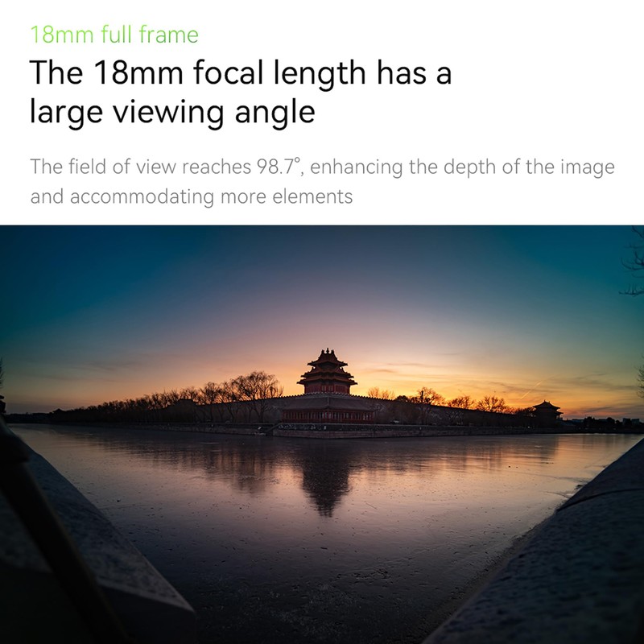This screenshot has width=644, height=644.
Task: Click the word "focal" in the headline
Action: (x=228, y=72)
